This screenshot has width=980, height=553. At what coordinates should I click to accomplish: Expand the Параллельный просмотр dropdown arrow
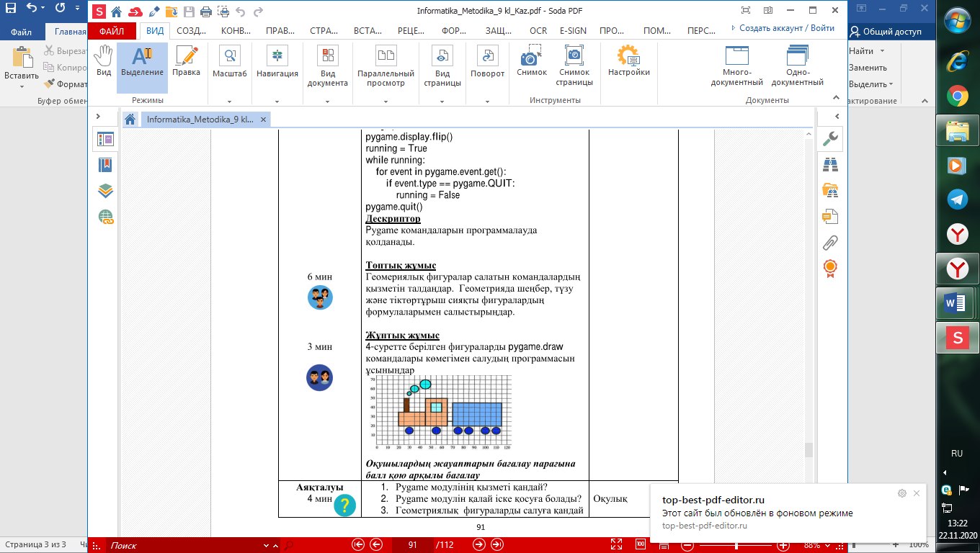(x=386, y=102)
